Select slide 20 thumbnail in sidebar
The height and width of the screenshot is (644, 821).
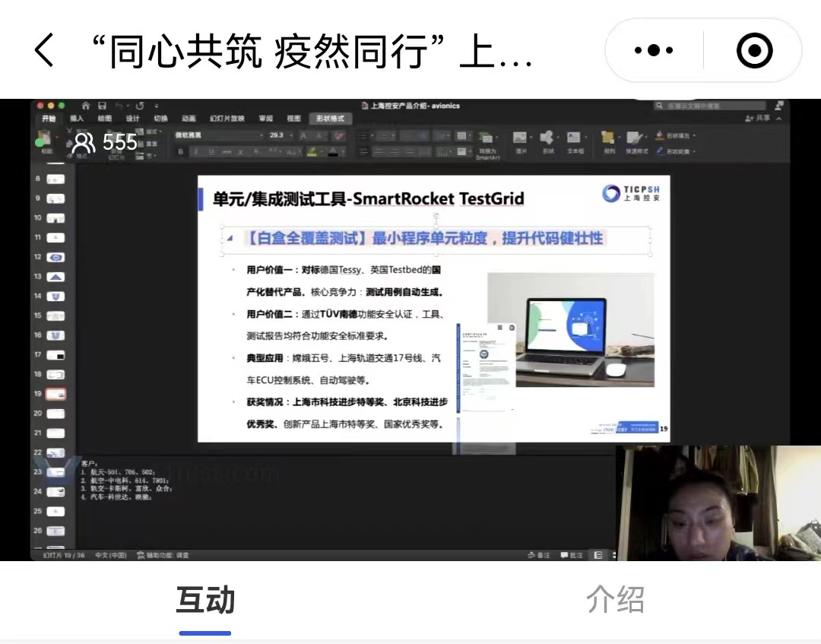(x=56, y=414)
